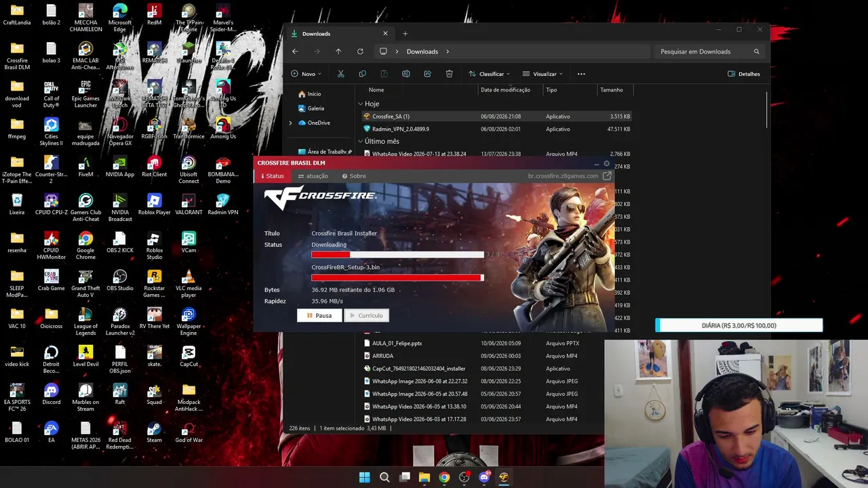Click the chevron after Downloads in address bar
Image resolution: width=868 pixels, height=488 pixels.
[448, 52]
